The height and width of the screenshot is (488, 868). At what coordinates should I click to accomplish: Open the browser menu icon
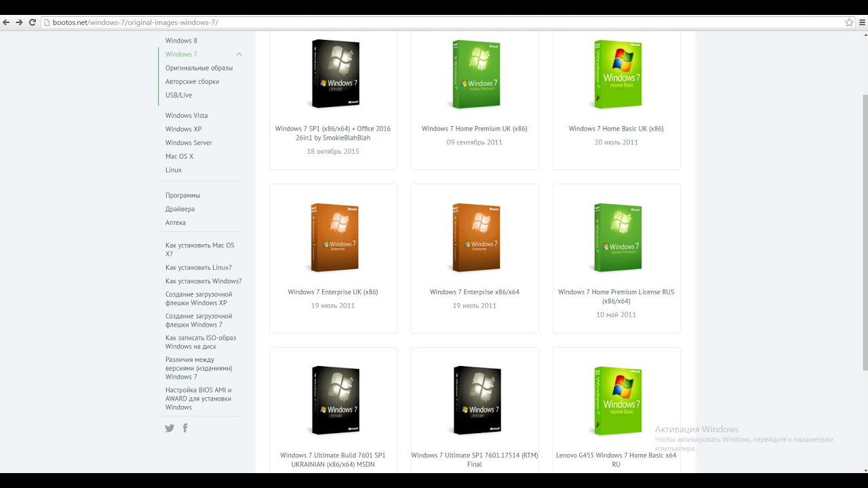tap(861, 22)
